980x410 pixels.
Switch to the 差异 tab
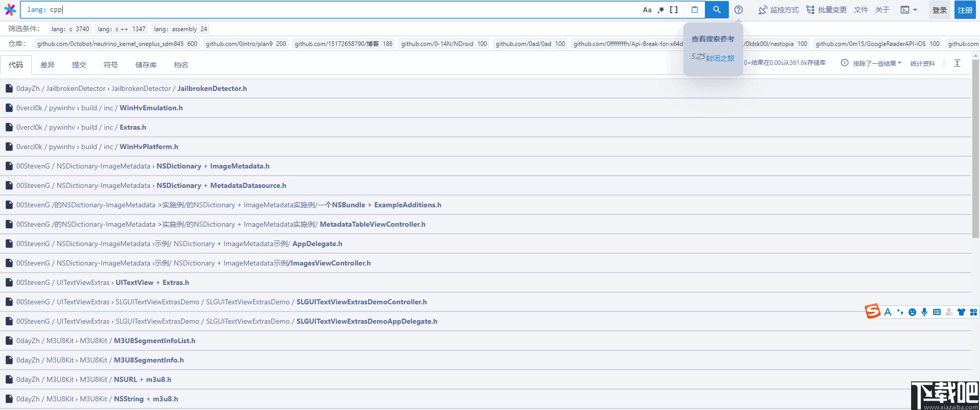pyautogui.click(x=47, y=65)
